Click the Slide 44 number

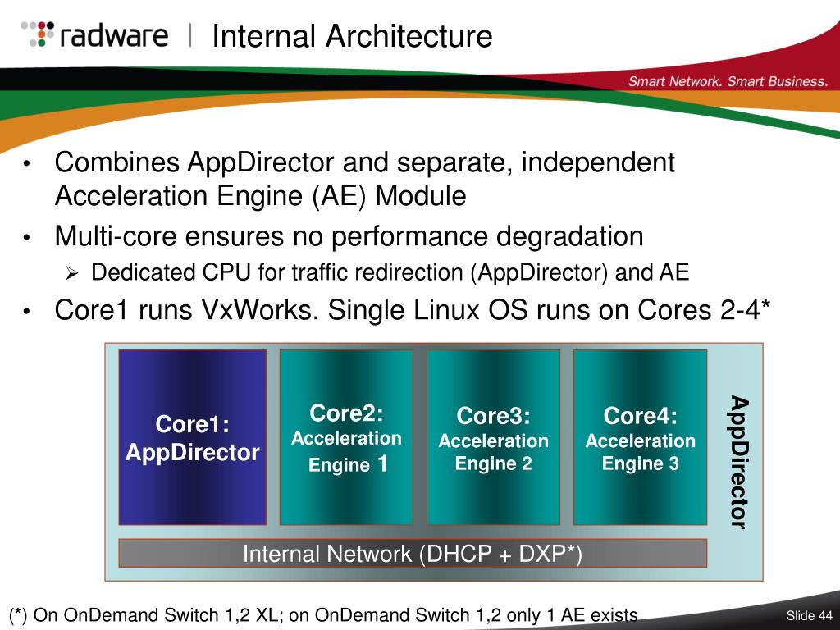click(809, 615)
